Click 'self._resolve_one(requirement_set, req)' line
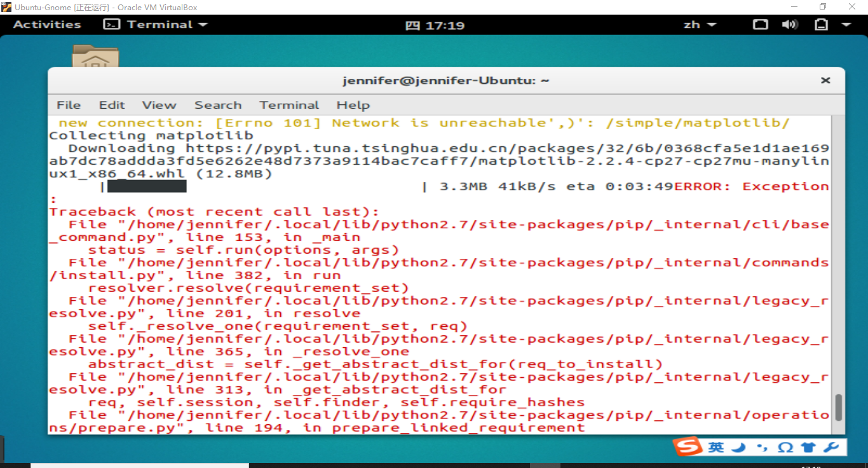The height and width of the screenshot is (468, 868). tap(278, 326)
